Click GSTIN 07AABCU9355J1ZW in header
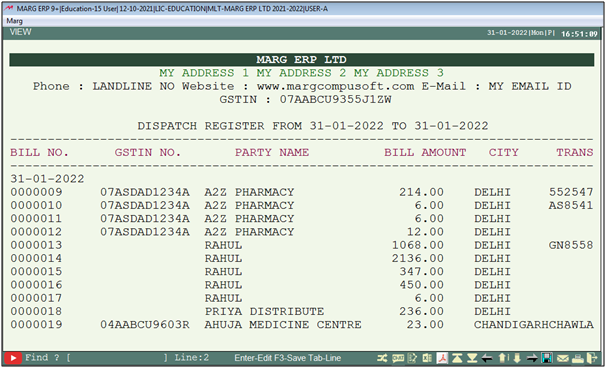Viewport: 607px width, 368px height. (x=335, y=100)
